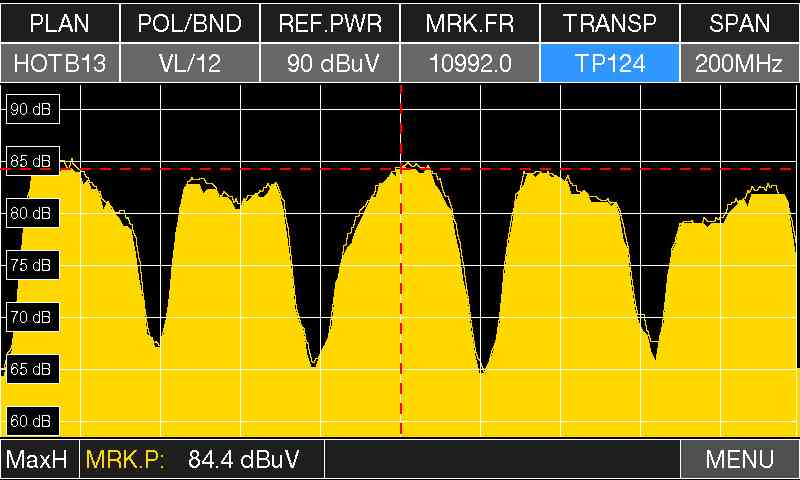Viewport: 800px width, 480px height.
Task: Open the HOTB13 plan value
Action: click(x=60, y=63)
